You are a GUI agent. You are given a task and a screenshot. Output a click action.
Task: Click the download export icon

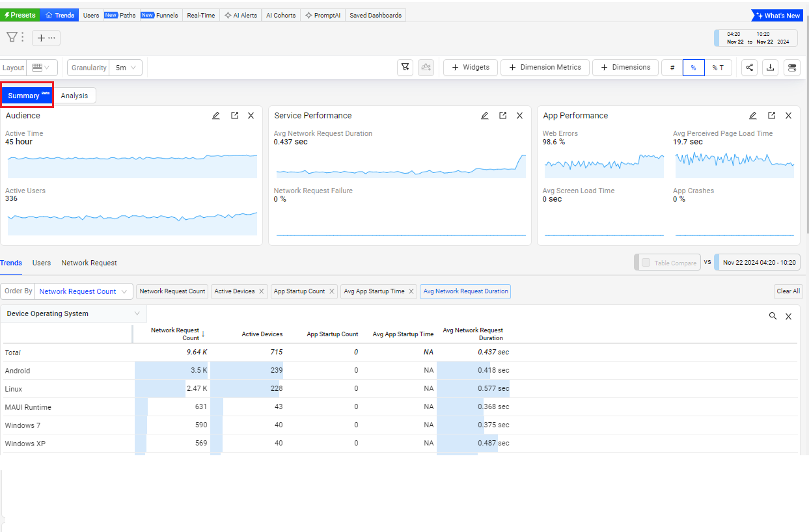coord(771,68)
